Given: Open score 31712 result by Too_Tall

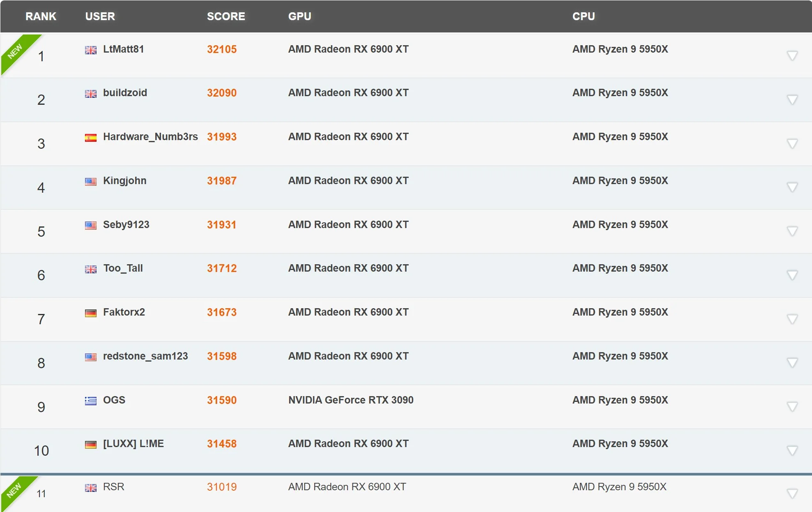Looking at the screenshot, I should coord(222,268).
